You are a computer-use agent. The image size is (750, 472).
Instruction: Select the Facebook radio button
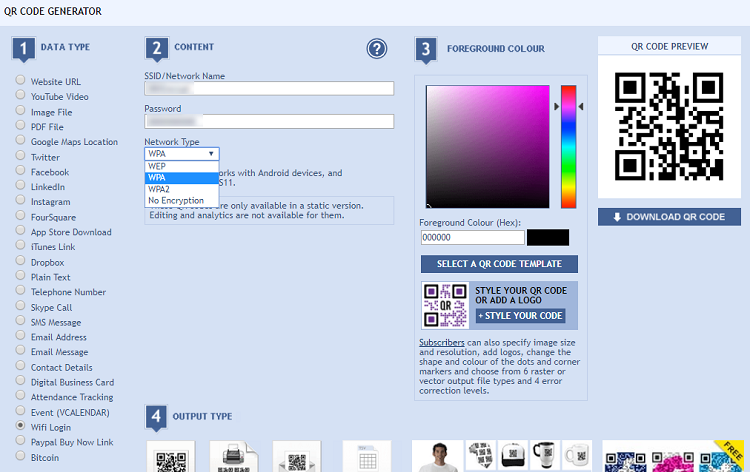(20, 170)
